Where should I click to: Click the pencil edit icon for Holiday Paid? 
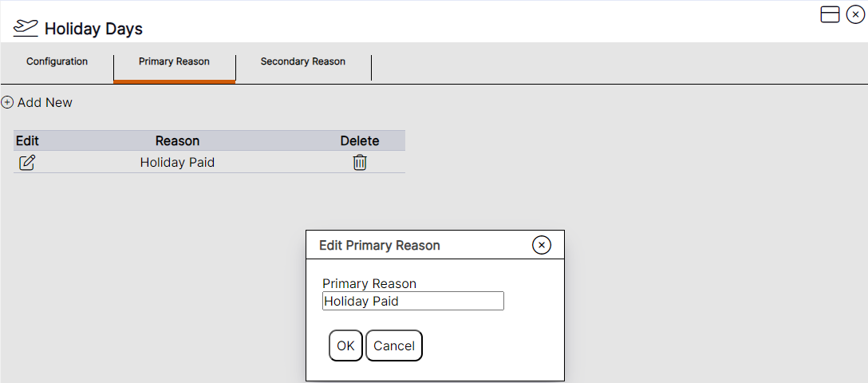[x=27, y=163]
